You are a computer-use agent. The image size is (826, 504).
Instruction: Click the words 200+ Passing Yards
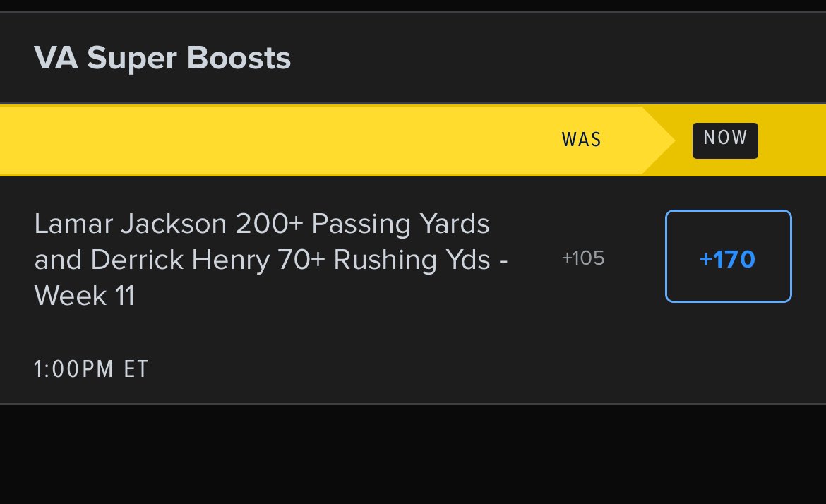(362, 224)
